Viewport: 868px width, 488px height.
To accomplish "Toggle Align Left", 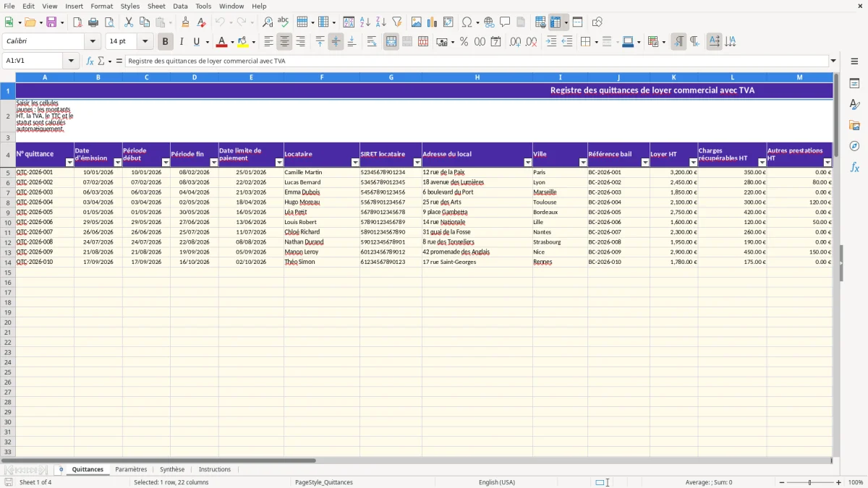I will click(268, 42).
